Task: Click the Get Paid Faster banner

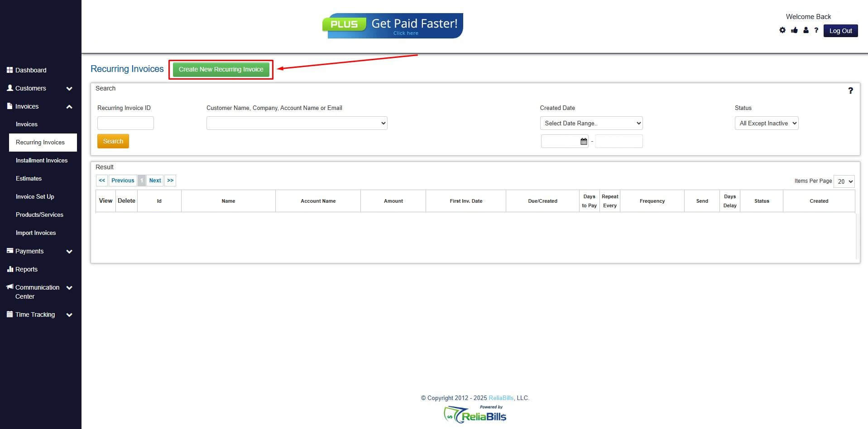Action: coord(392,26)
